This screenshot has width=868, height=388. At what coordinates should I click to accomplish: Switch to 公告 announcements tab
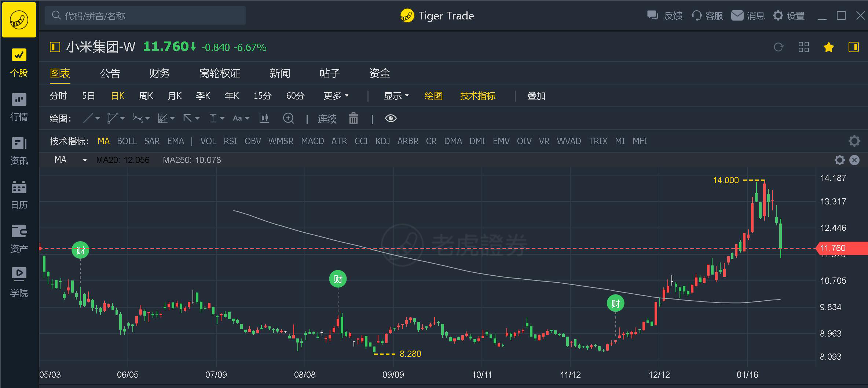tap(110, 73)
